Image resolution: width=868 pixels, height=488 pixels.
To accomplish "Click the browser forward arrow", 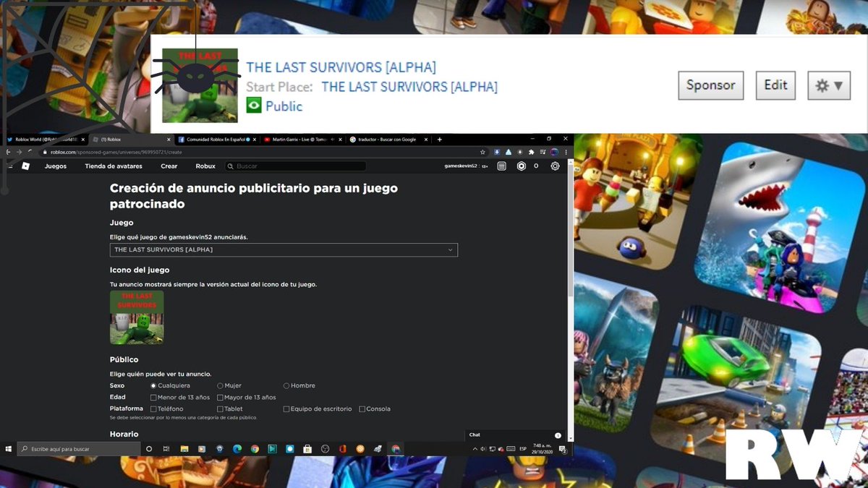I will point(19,152).
